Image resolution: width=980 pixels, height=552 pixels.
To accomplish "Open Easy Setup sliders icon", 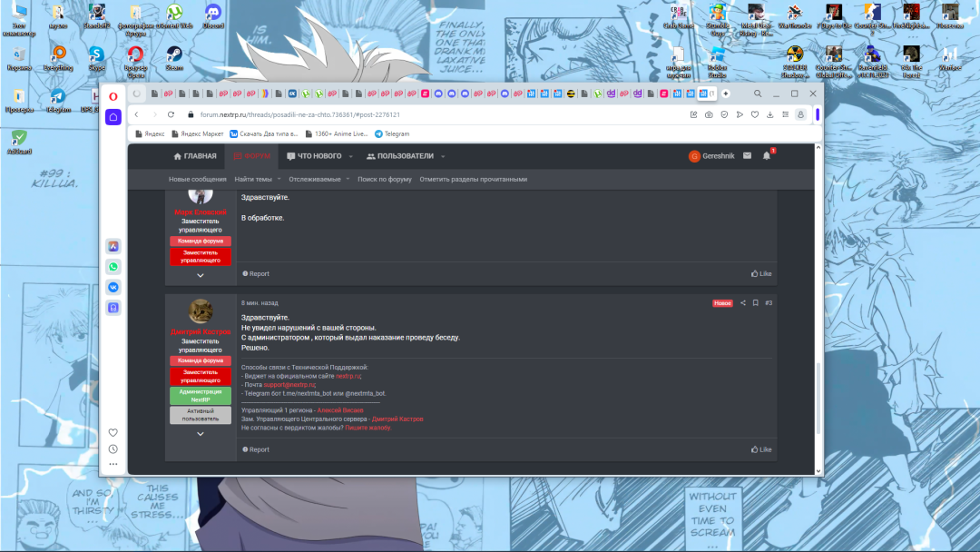I will 786,115.
